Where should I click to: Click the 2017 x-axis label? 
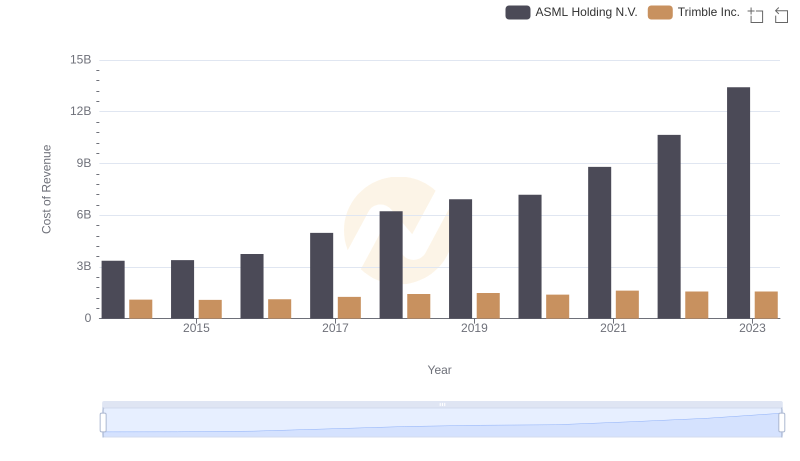335,328
